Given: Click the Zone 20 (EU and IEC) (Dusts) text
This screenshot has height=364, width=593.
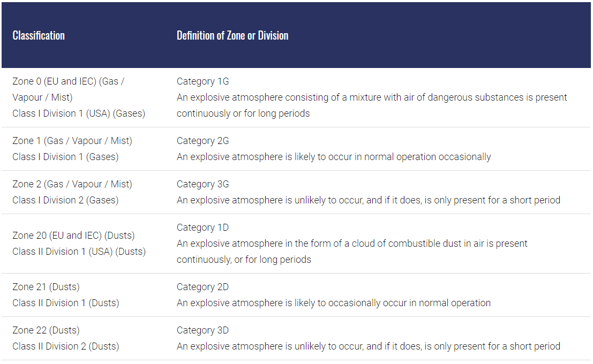Looking at the screenshot, I should coord(73,236).
